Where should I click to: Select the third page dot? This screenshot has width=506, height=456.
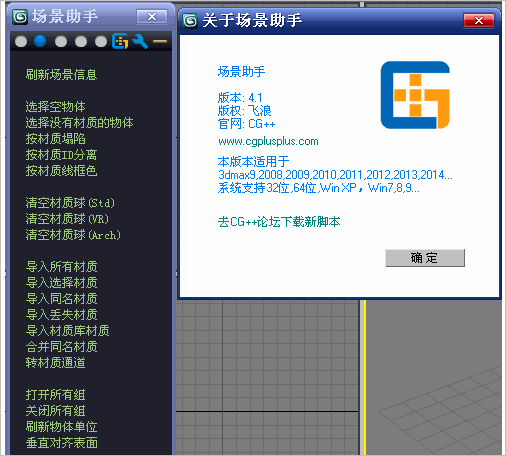(61, 42)
